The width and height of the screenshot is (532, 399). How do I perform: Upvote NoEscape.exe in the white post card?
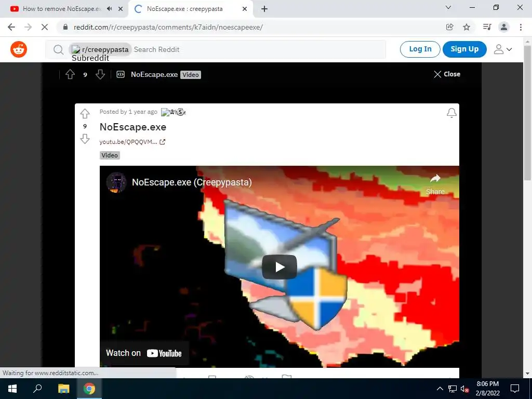click(x=85, y=113)
